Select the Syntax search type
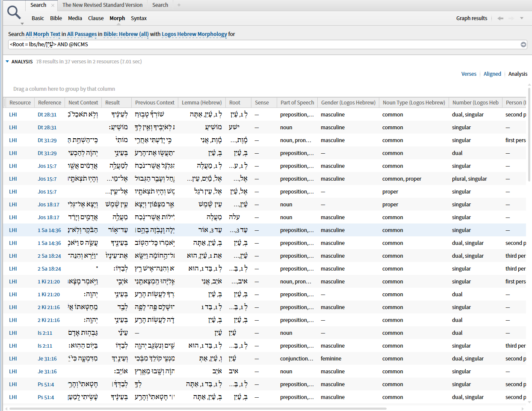The height and width of the screenshot is (411, 532). (x=139, y=18)
